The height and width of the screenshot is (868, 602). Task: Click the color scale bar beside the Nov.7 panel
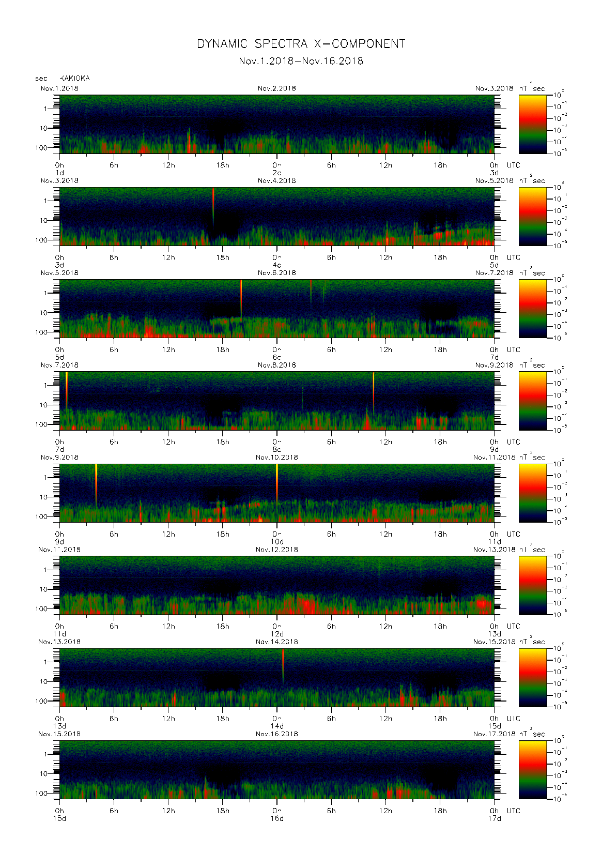pos(533,401)
